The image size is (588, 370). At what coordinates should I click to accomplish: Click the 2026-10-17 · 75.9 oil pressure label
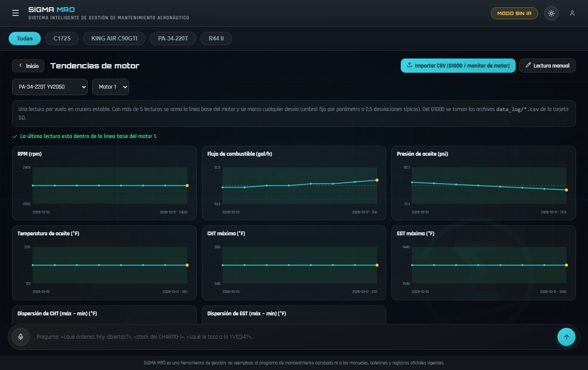[x=554, y=212]
